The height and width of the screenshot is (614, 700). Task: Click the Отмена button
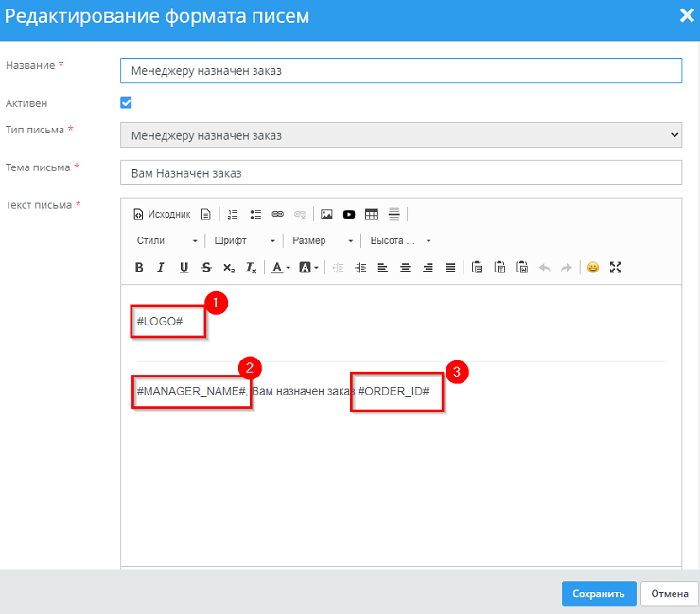tap(669, 594)
